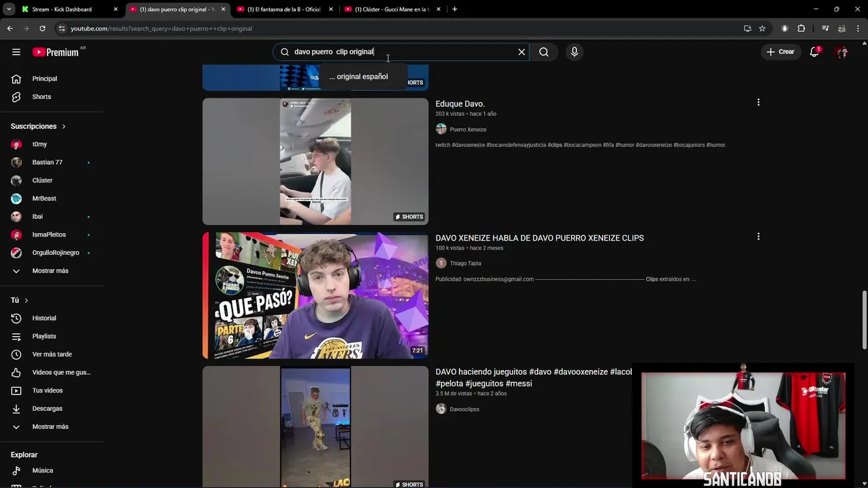
Task: Click the magnifier search submit button
Action: 544,52
